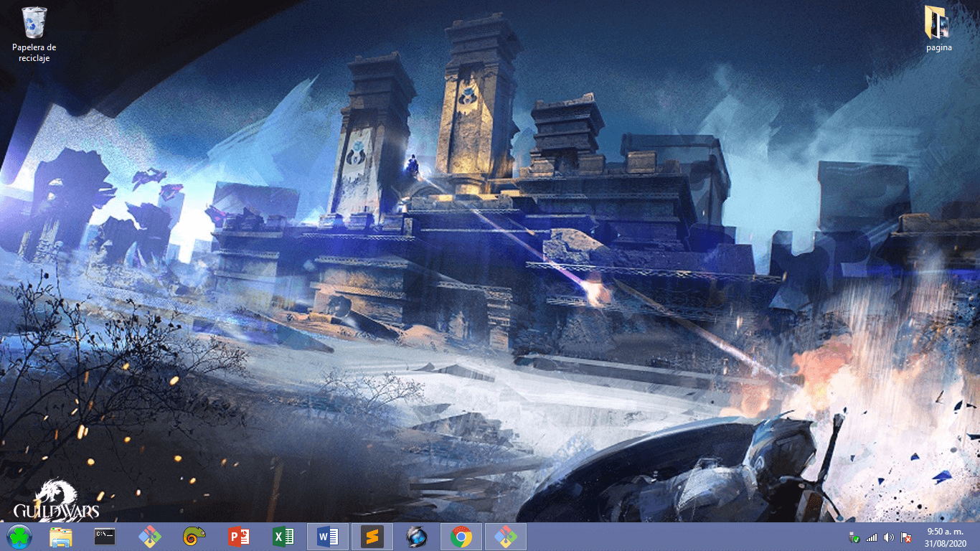
Task: Select the pagina folder on the desktop
Action: tap(938, 29)
